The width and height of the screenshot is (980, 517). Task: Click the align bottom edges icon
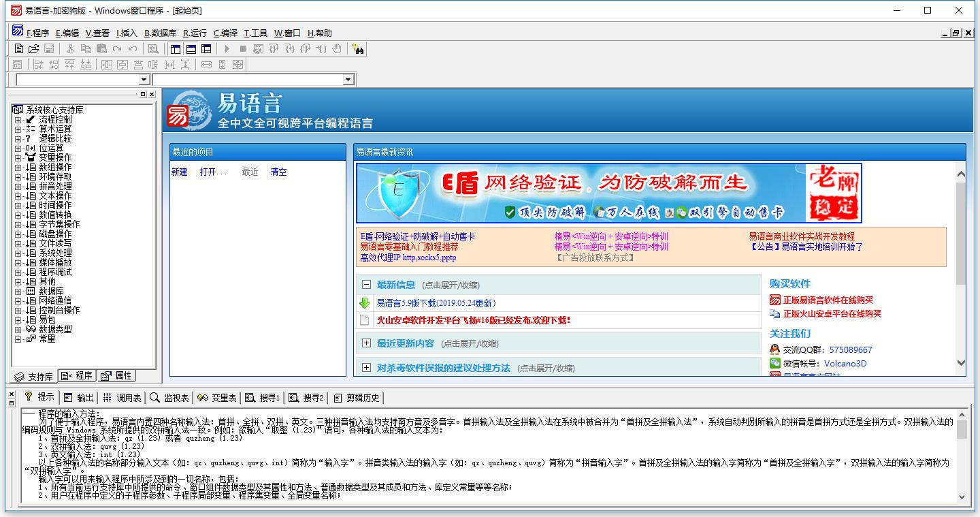[x=85, y=65]
